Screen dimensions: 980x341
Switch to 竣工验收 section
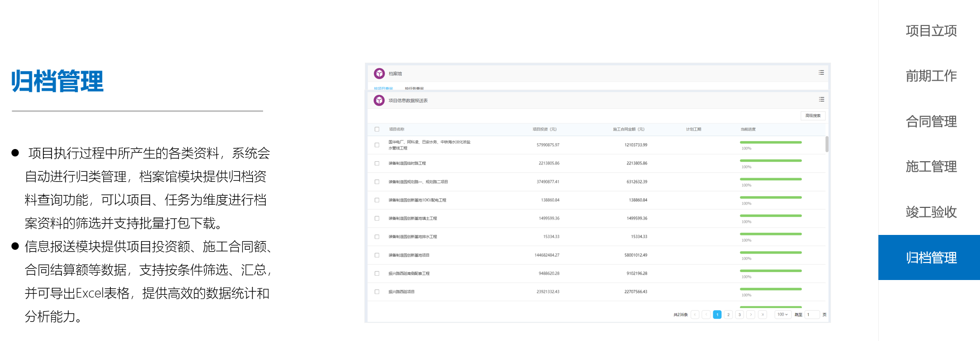[x=931, y=212]
